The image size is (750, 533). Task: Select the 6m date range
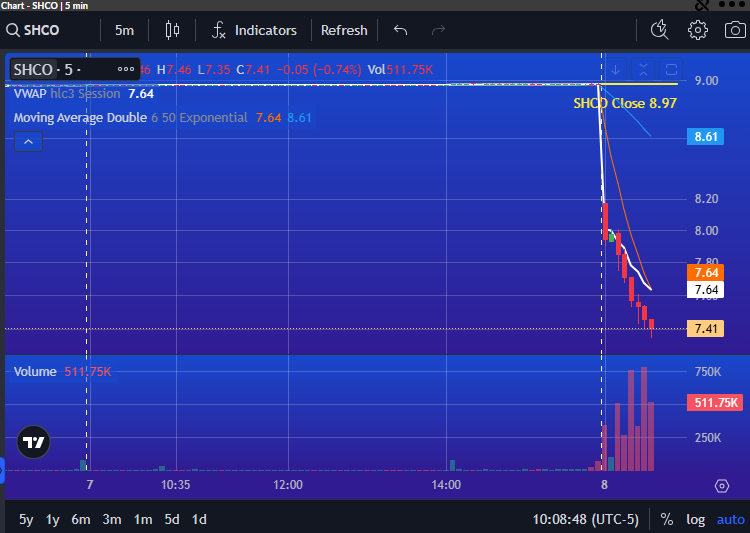[81, 520]
